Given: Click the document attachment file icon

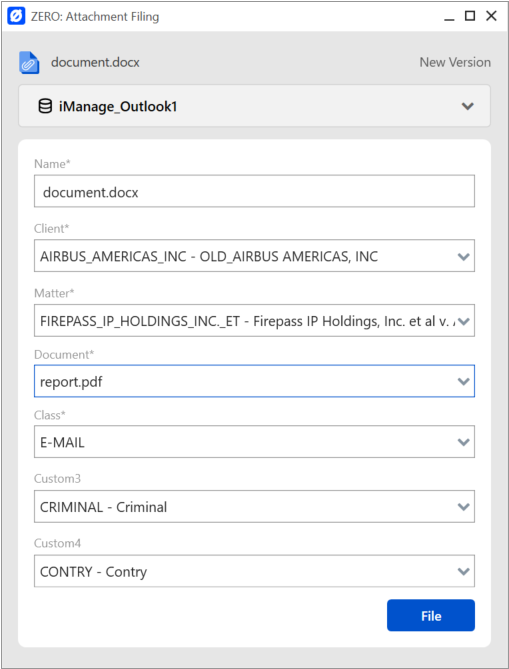Looking at the screenshot, I should [x=29, y=62].
